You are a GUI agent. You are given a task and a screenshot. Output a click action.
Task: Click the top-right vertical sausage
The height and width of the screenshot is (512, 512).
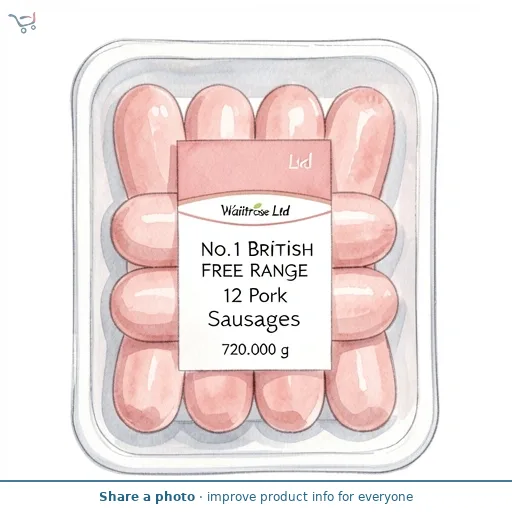point(361,142)
